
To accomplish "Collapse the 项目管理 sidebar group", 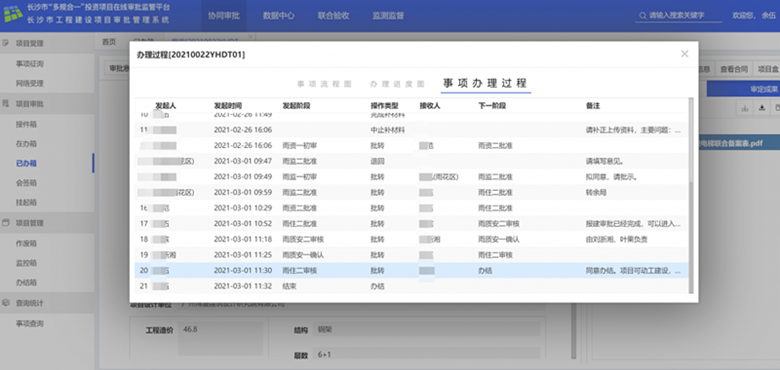I will pos(47,223).
